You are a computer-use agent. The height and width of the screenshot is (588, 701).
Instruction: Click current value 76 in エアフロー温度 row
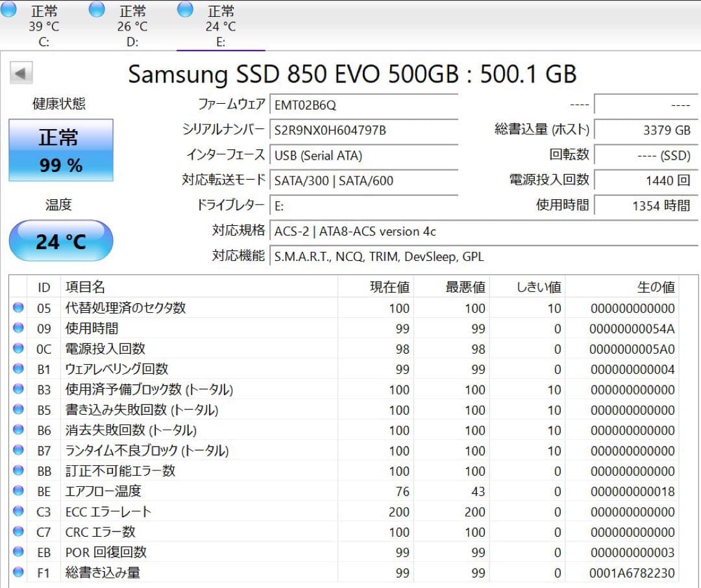click(x=402, y=491)
